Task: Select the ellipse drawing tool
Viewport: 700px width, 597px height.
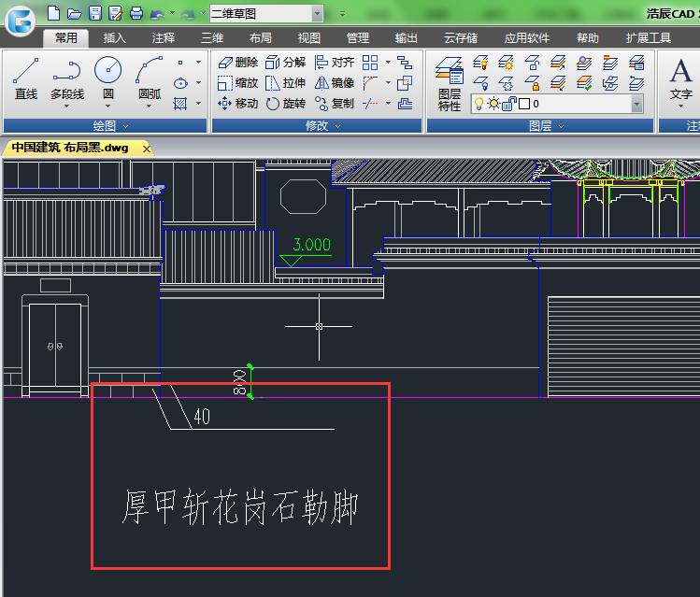Action: (180, 83)
